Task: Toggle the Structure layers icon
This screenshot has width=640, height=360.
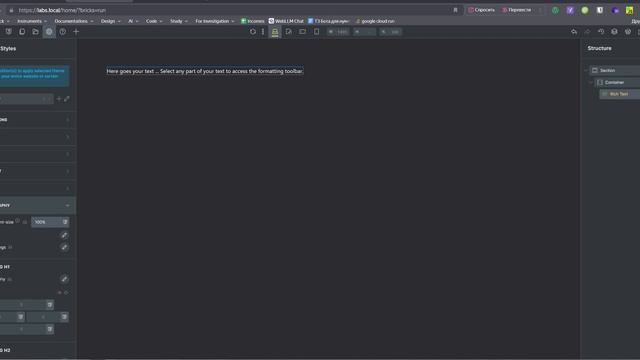Action: (614, 31)
